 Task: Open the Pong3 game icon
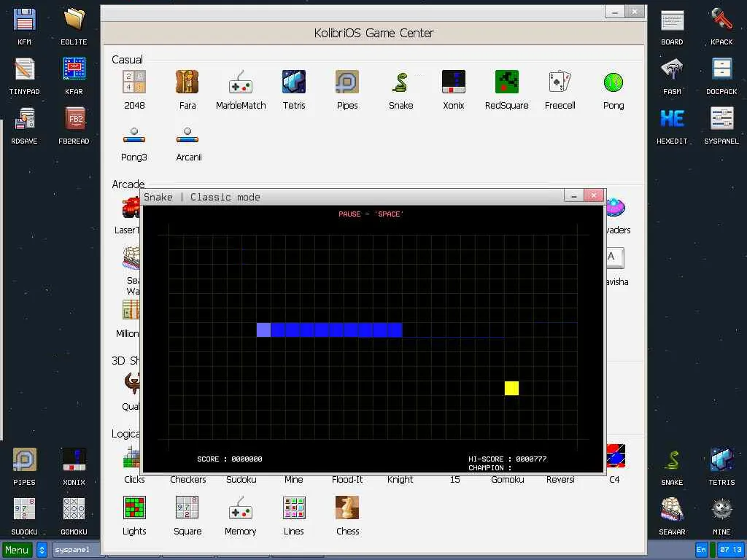(x=134, y=135)
